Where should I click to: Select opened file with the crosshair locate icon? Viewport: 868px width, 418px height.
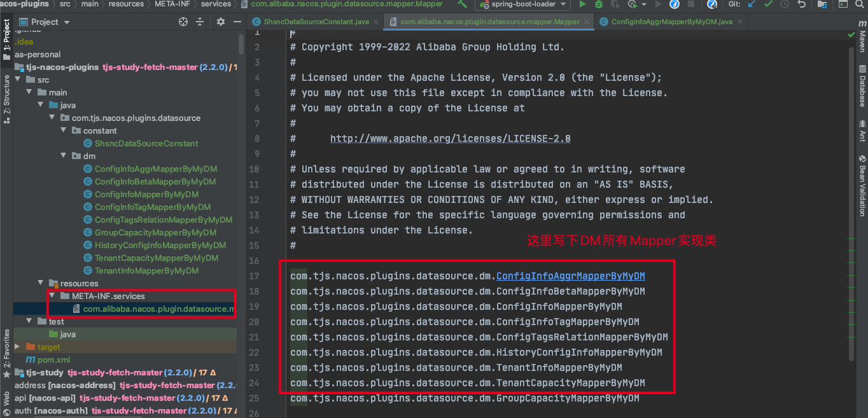point(183,21)
